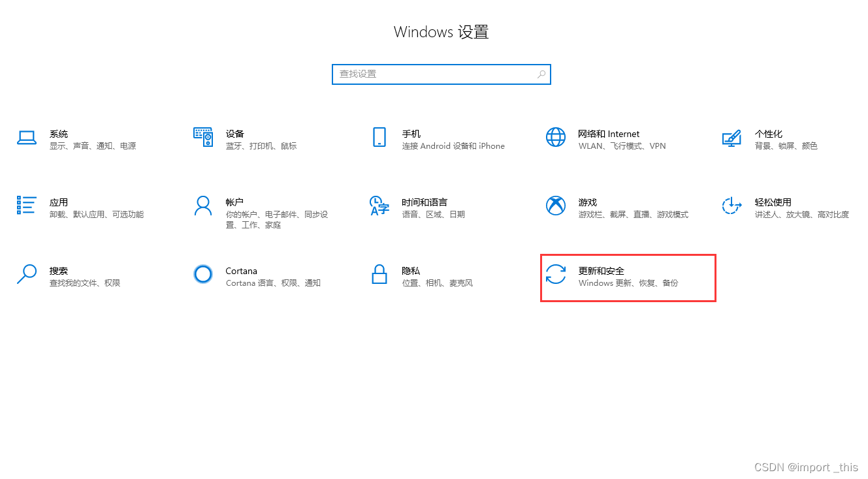Open 系统 settings title
The width and height of the screenshot is (868, 479).
[x=59, y=134]
